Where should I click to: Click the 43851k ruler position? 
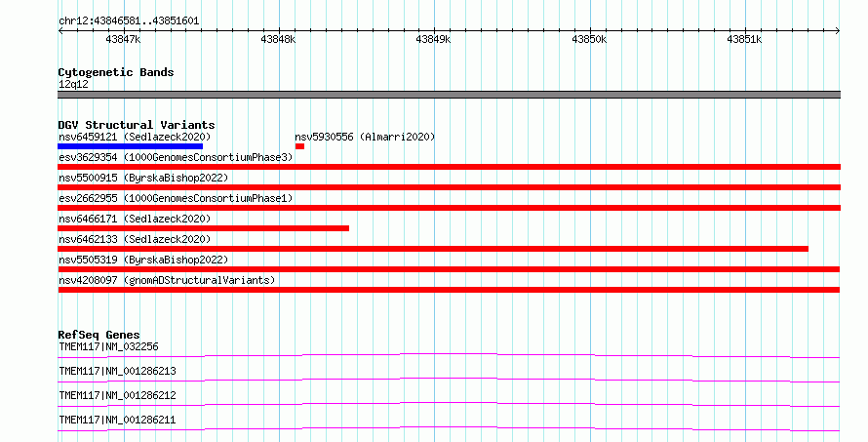point(744,39)
